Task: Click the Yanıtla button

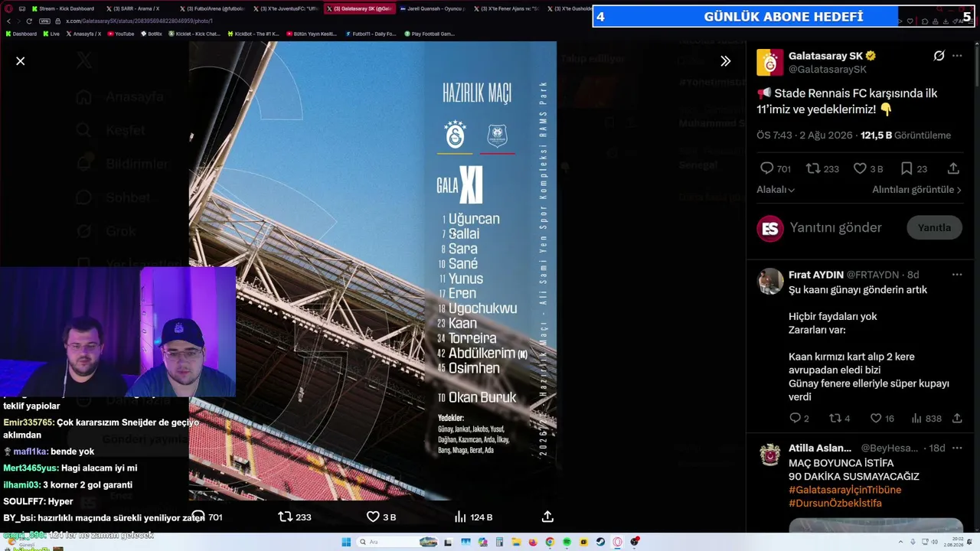Action: (934, 227)
